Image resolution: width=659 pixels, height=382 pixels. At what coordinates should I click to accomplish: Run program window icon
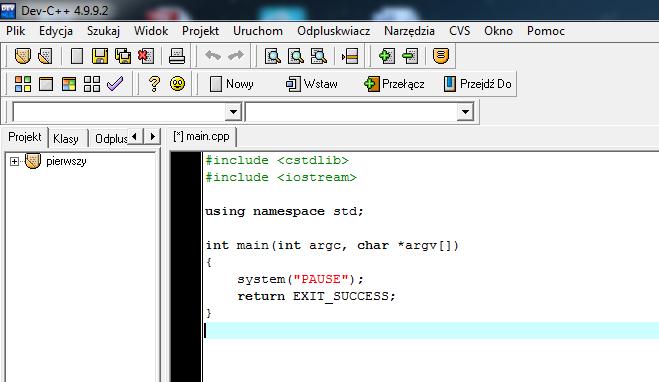pyautogui.click(x=46, y=84)
